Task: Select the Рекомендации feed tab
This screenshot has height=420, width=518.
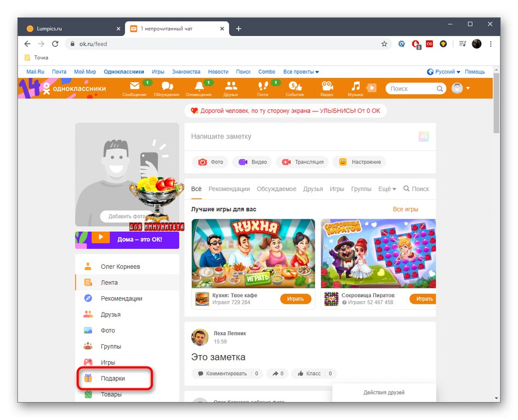Action: tap(229, 189)
